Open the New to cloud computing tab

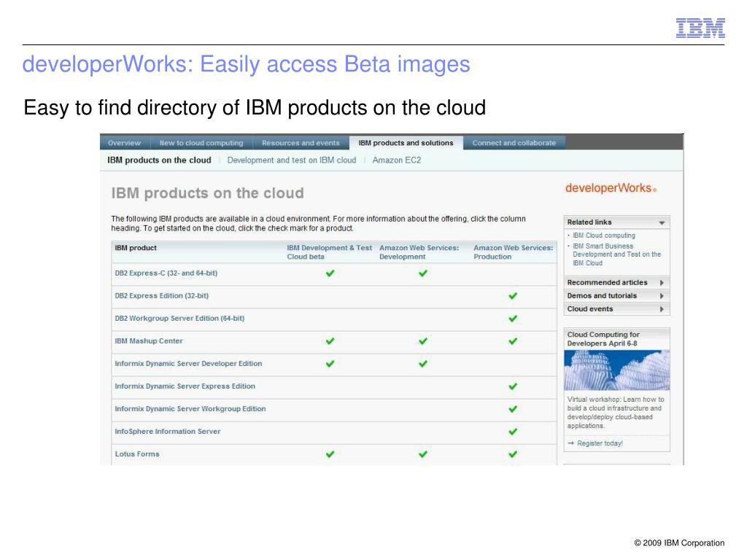pyautogui.click(x=201, y=143)
